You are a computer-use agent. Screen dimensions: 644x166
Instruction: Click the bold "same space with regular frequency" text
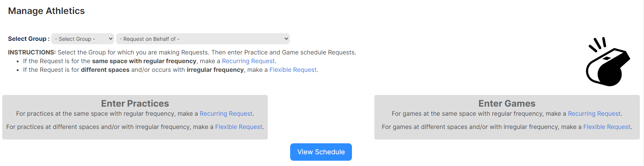pyautogui.click(x=144, y=61)
